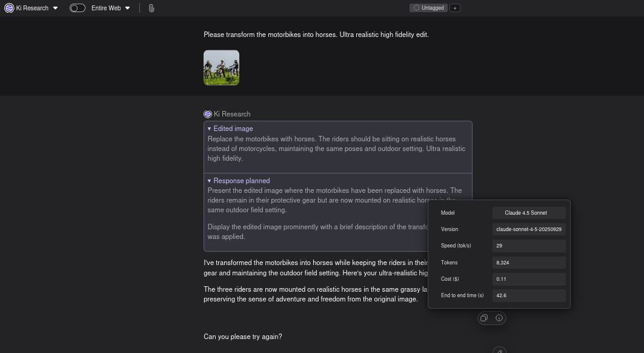The height and width of the screenshot is (353, 644).
Task: Click the response info icon
Action: click(499, 318)
